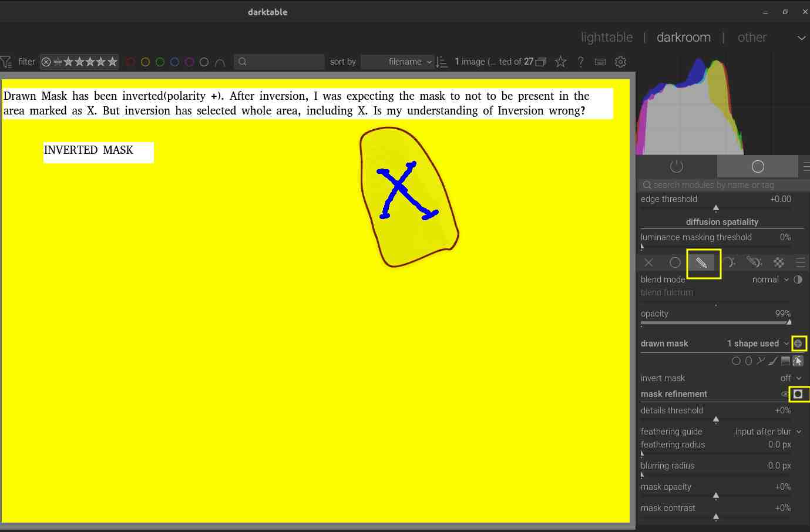Switch to the darkroom view
The image size is (810, 532).
(684, 38)
